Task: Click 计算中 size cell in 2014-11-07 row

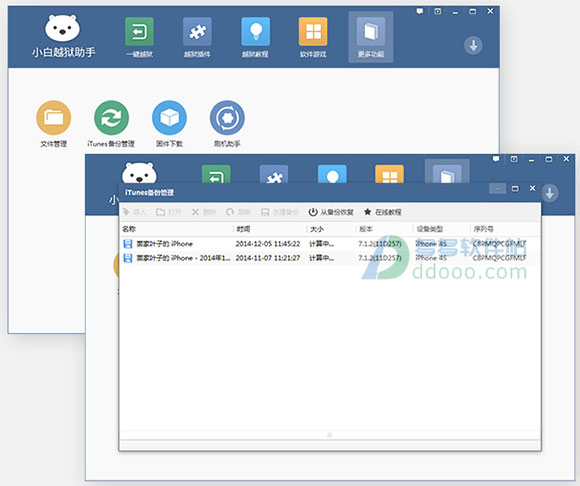Action: click(x=321, y=258)
